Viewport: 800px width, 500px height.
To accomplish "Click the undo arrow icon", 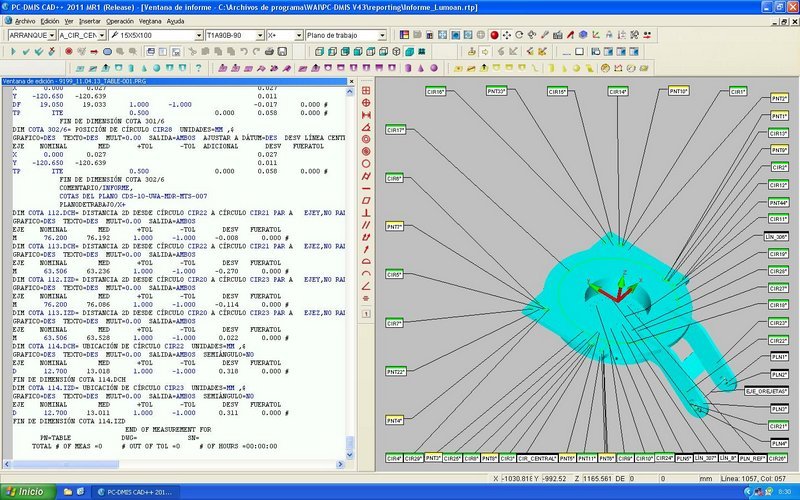I will 244,52.
